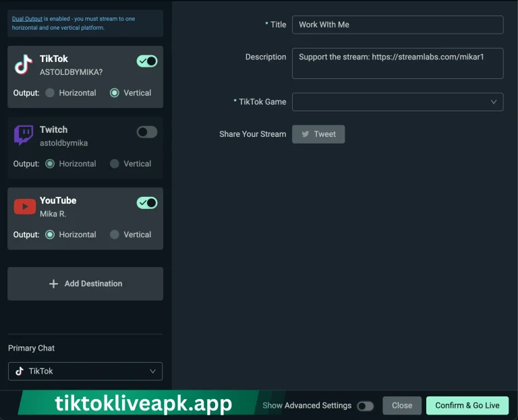Viewport: 518px width, 420px height.
Task: Enable the Twitch destination toggle
Action: (x=147, y=132)
